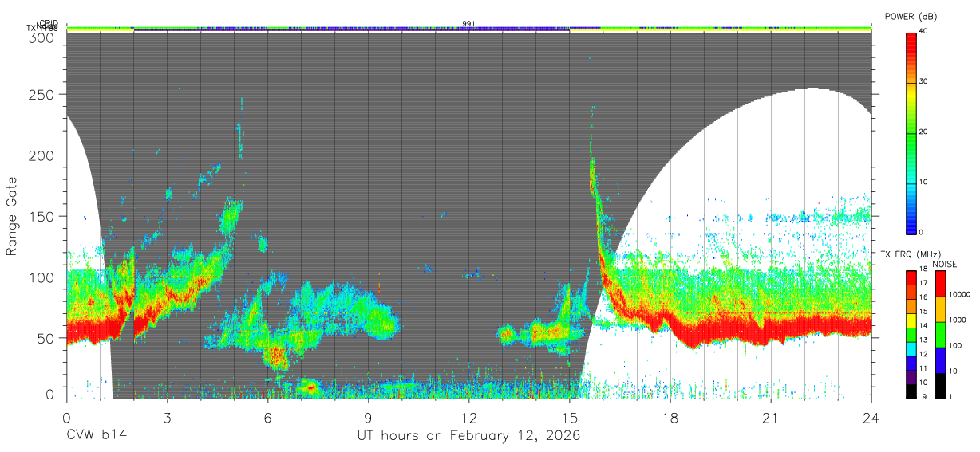The image size is (980, 452).
Task: Click the "POWER (dB)" color bar title
Action: point(911,17)
